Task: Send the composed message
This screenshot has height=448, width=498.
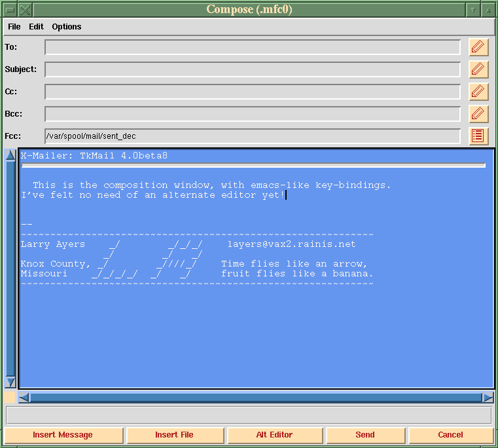Action: point(365,435)
